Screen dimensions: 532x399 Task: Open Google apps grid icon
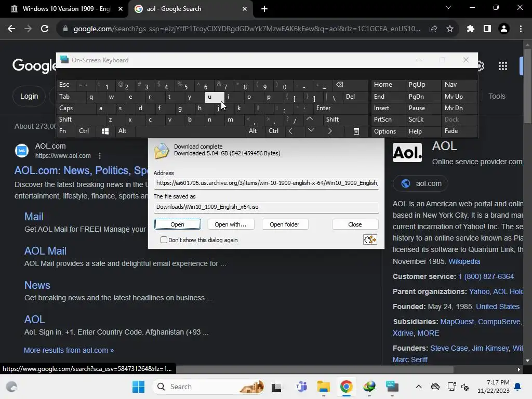pyautogui.click(x=502, y=66)
